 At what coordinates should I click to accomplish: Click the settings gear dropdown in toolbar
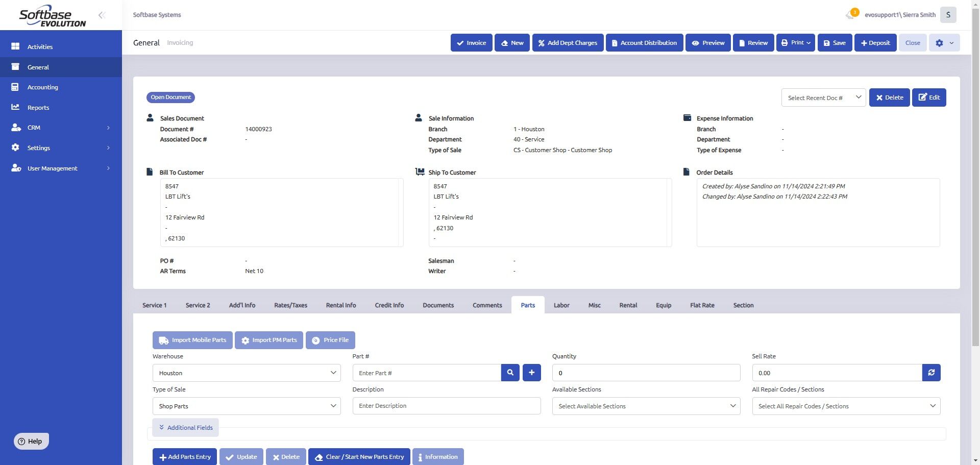point(944,43)
